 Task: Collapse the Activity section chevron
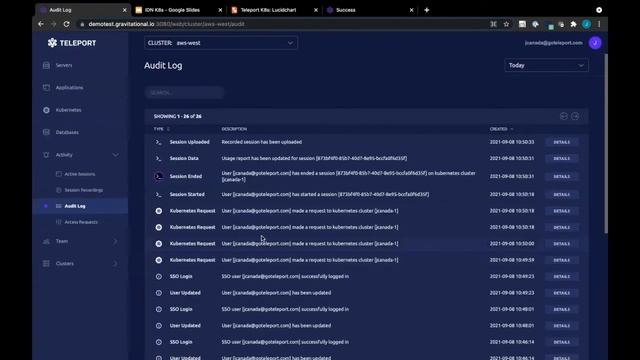point(116,155)
